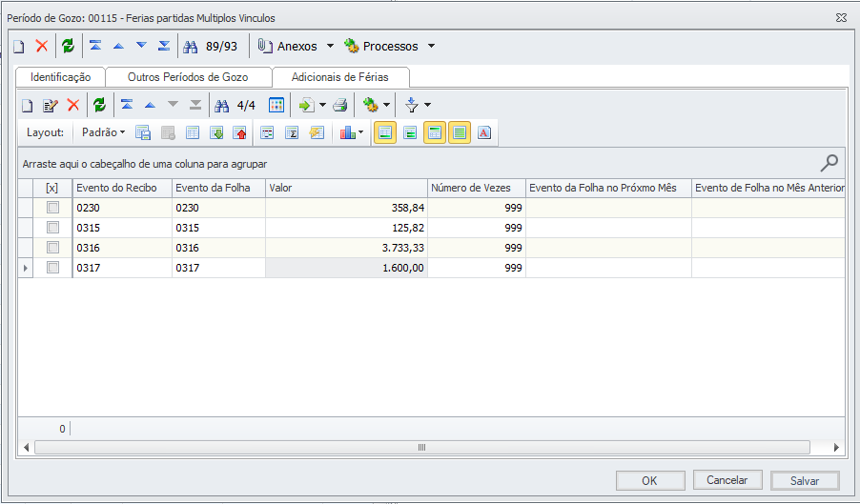Open the chart icon in layout bar
The width and height of the screenshot is (860, 504).
pos(347,132)
